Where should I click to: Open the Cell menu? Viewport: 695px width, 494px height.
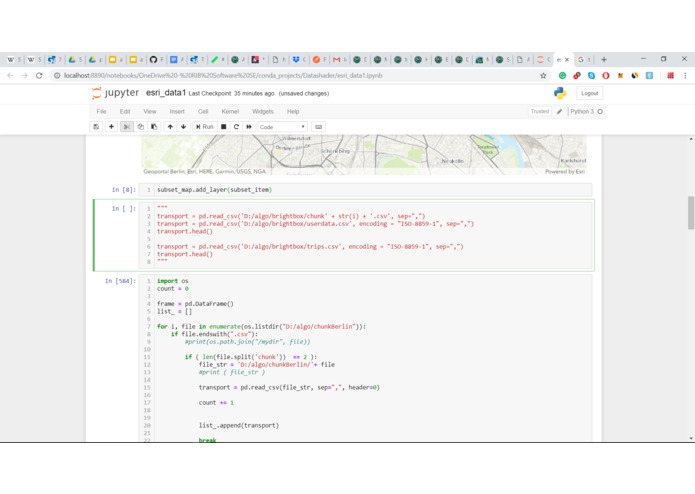coord(203,112)
